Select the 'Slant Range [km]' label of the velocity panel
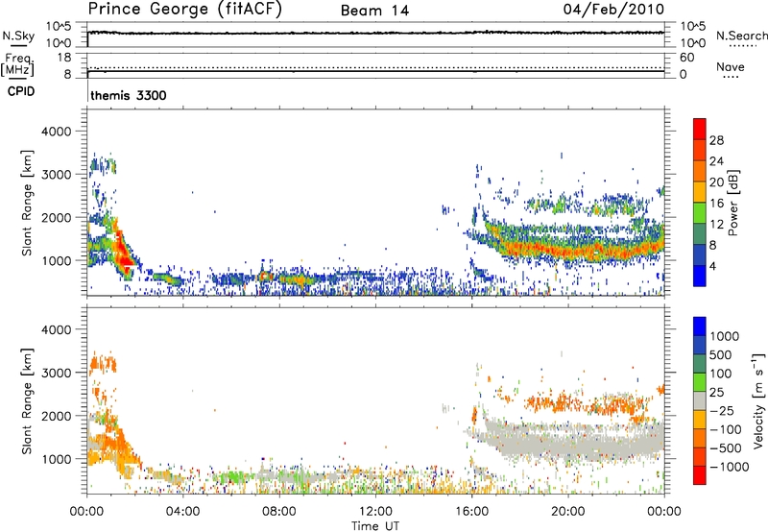This screenshot has height=532, width=768. point(27,401)
